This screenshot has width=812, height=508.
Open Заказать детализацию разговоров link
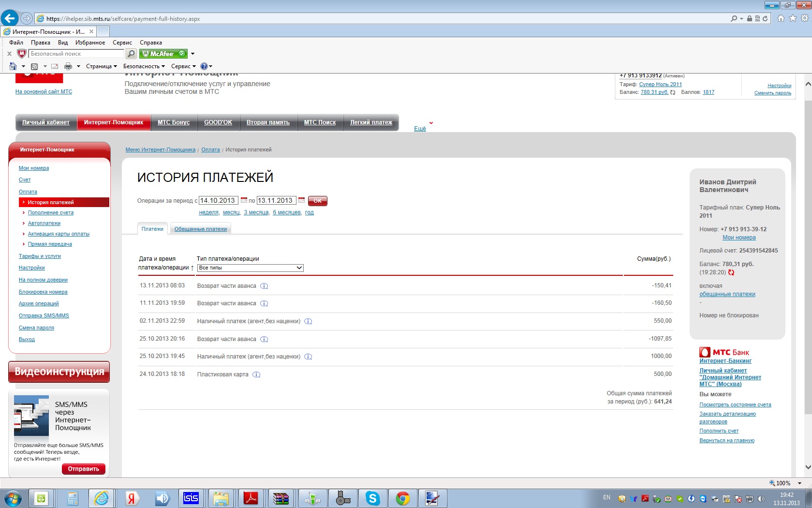tap(727, 418)
